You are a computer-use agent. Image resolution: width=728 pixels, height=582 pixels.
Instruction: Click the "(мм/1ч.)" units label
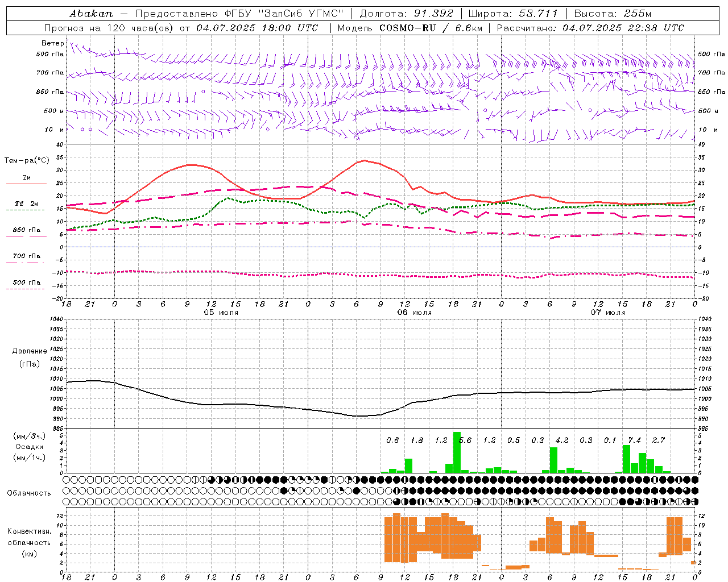click(x=29, y=457)
